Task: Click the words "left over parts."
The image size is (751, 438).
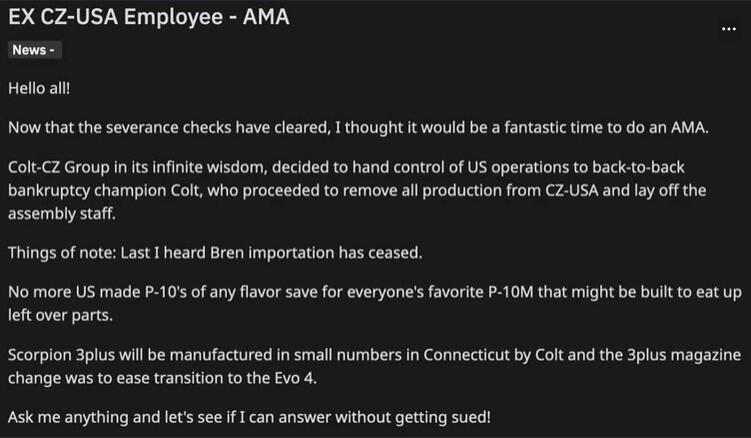Action: [x=60, y=316]
